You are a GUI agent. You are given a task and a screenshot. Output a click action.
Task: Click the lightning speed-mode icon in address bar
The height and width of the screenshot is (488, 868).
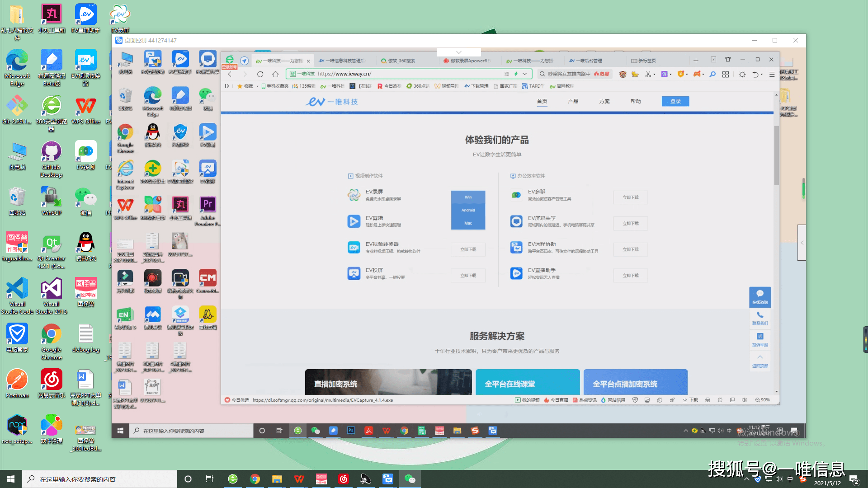tap(516, 74)
